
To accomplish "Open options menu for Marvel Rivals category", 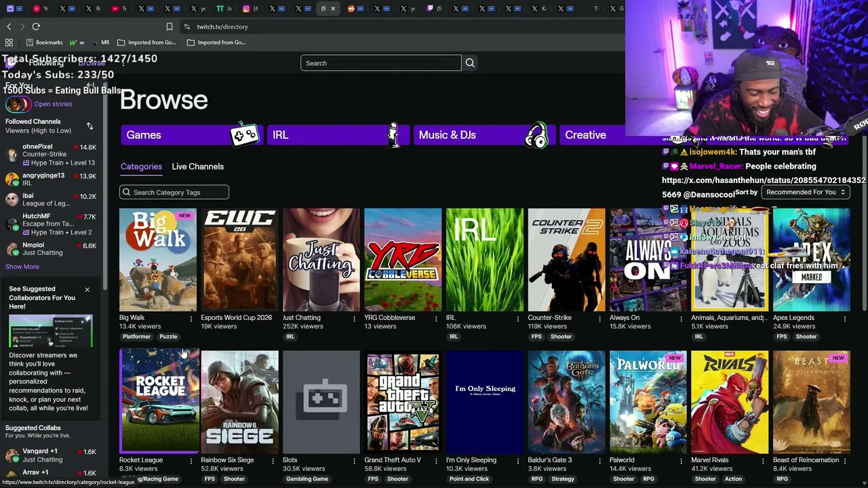I will (763, 461).
